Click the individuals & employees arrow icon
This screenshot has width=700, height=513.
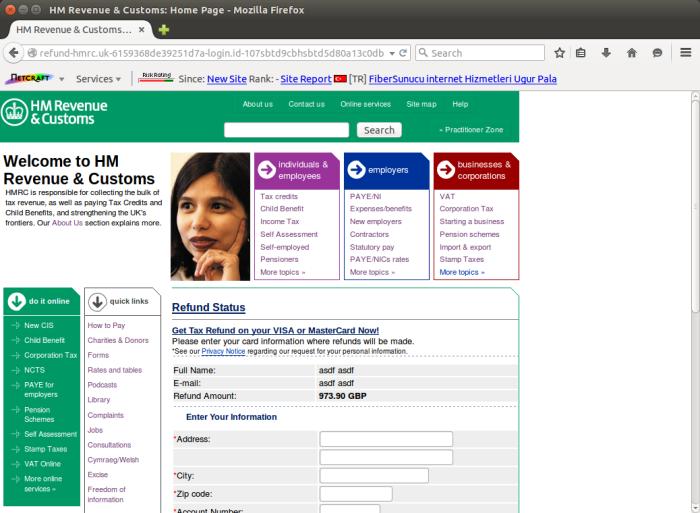tap(267, 170)
